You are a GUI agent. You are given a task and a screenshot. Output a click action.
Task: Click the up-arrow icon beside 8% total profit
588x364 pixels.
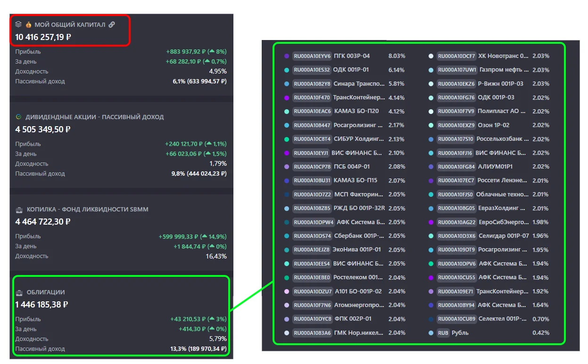coord(212,52)
